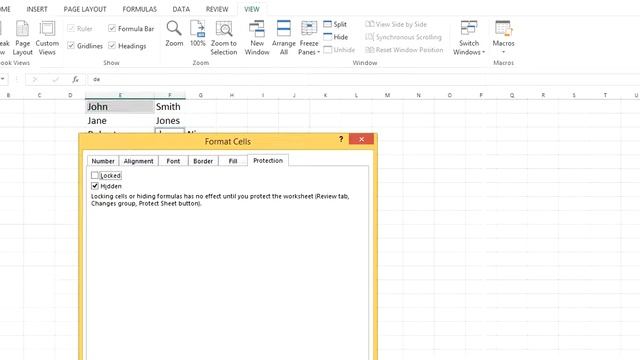Split the worksheet window

335,24
